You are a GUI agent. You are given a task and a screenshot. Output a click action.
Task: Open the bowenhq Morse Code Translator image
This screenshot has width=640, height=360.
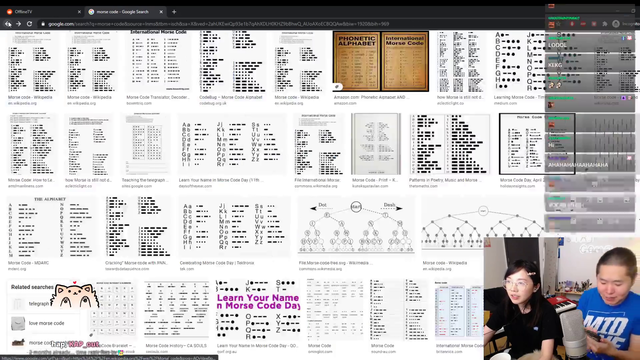pos(158,61)
